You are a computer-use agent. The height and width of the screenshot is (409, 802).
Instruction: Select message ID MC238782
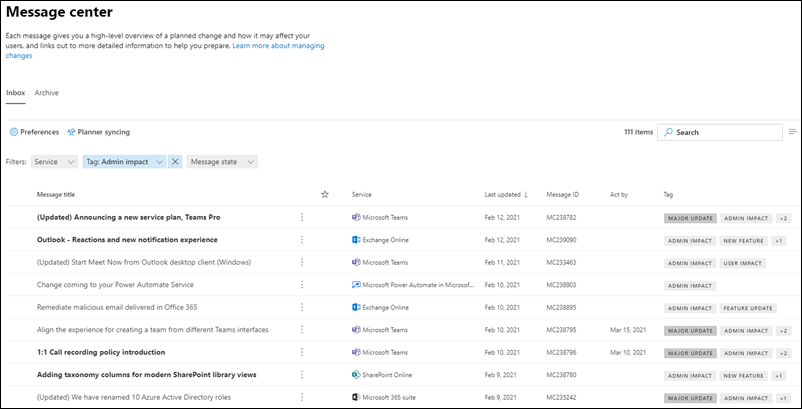561,217
